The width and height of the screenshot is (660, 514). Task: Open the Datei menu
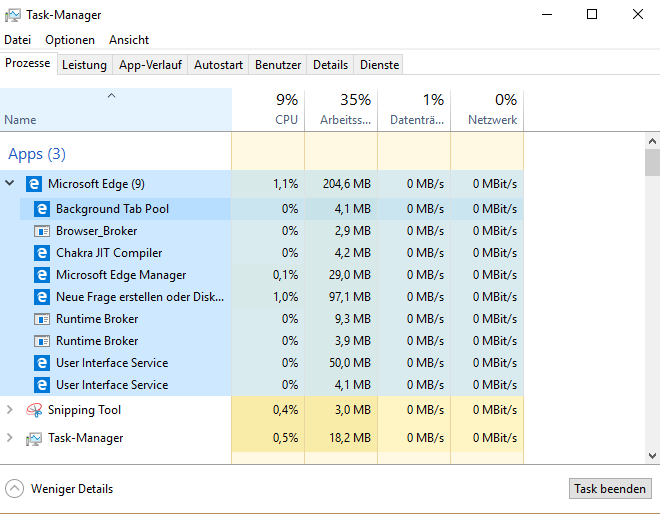18,40
